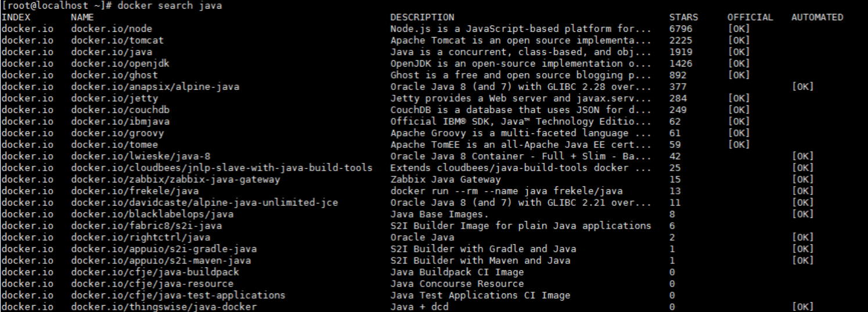Click the star count 6796
Viewport: 868px width, 312px height.
point(680,28)
